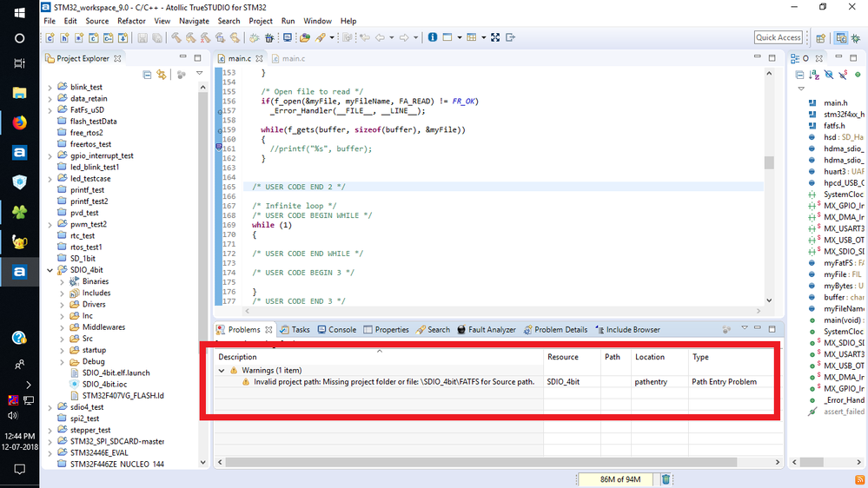Open the Include Browser tab
868x488 pixels.
pyautogui.click(x=627, y=330)
